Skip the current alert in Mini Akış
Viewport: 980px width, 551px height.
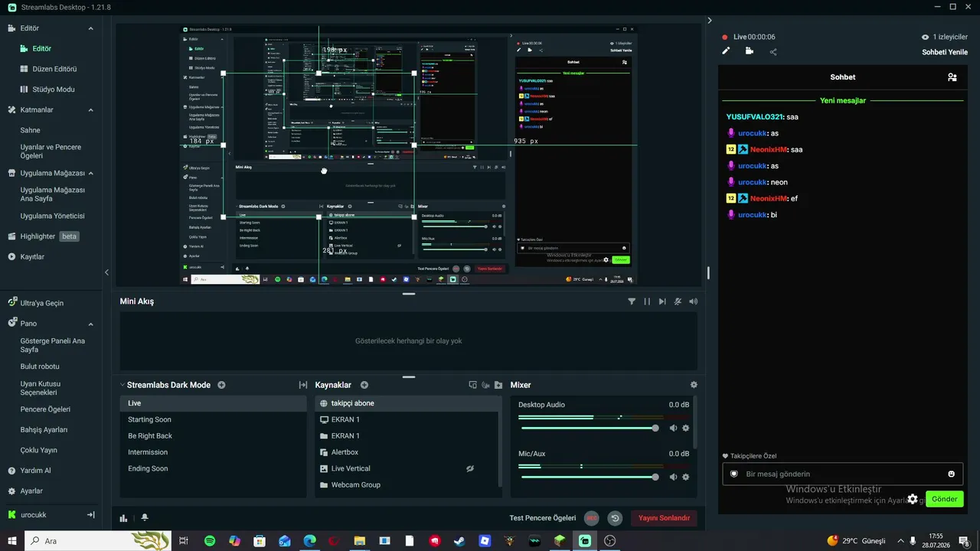[x=662, y=302]
